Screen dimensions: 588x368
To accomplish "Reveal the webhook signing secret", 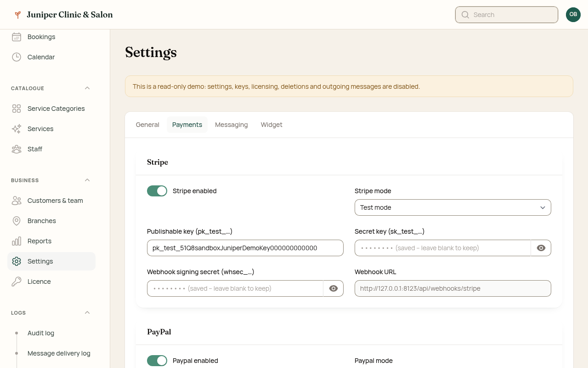I will [334, 288].
